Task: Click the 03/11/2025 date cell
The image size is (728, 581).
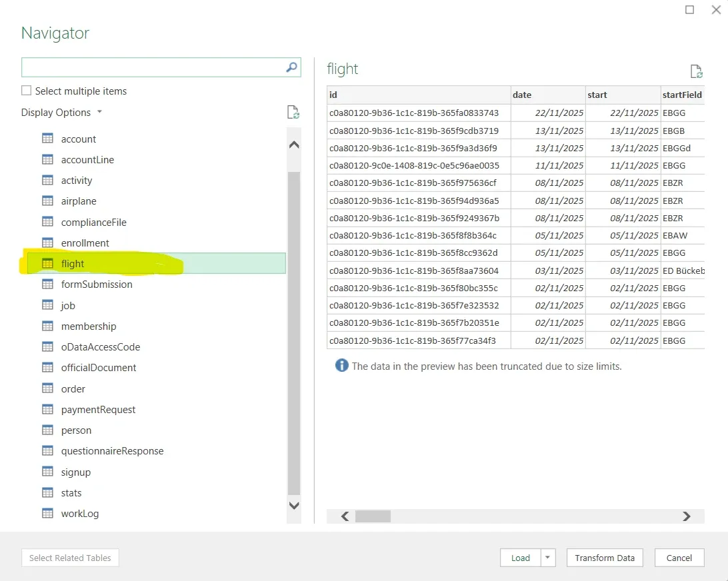Action: pyautogui.click(x=548, y=271)
